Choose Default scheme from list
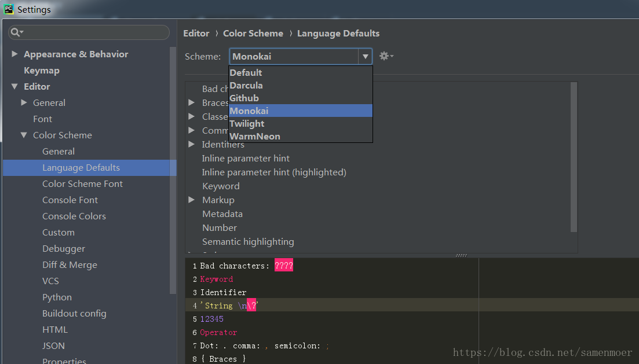Image resolution: width=639 pixels, height=364 pixels. tap(301, 72)
